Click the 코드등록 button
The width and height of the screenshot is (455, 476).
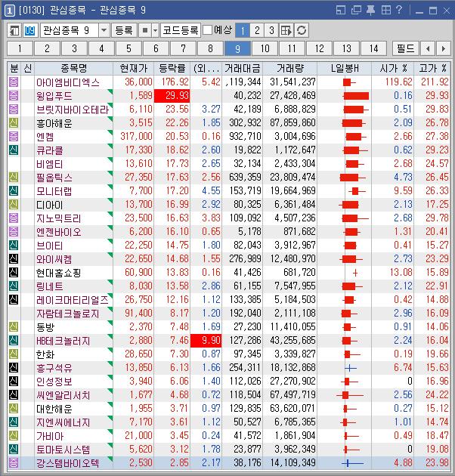tap(181, 30)
